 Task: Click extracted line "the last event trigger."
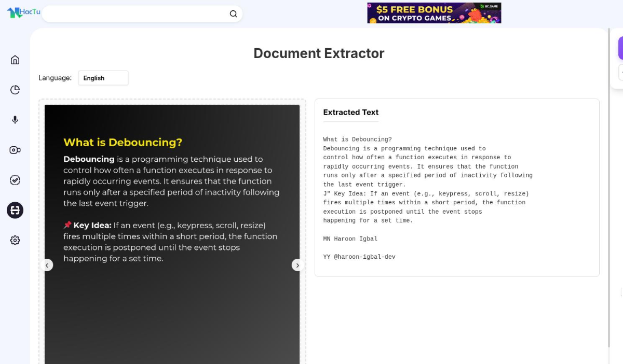[x=364, y=185]
